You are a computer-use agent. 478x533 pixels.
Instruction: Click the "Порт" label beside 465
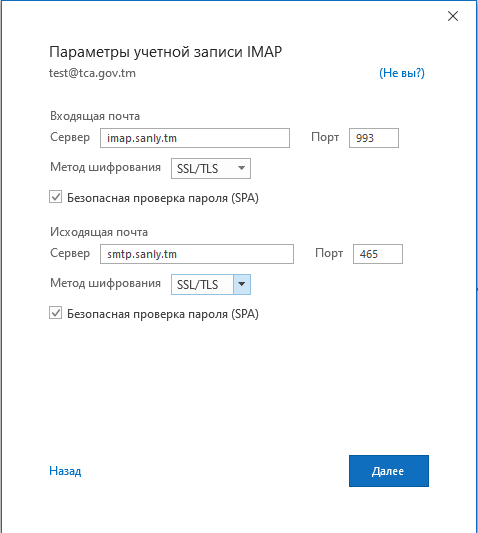click(x=329, y=253)
